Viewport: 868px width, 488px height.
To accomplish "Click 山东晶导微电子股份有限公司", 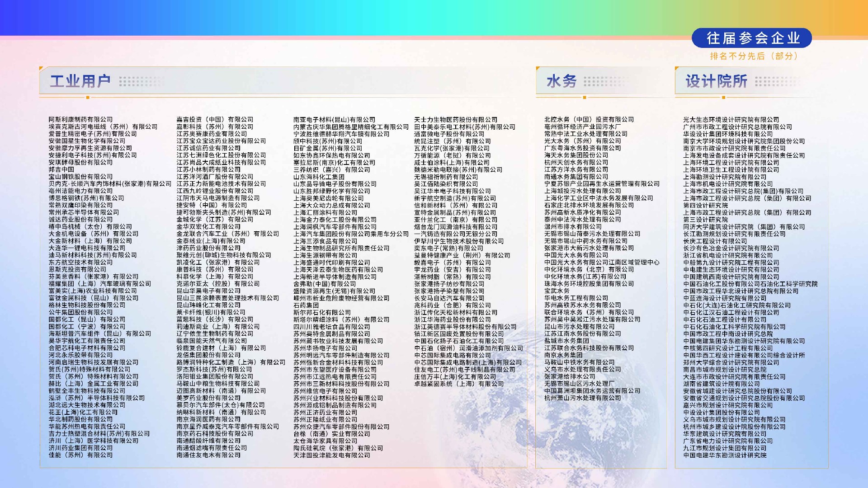I will click(x=335, y=184).
